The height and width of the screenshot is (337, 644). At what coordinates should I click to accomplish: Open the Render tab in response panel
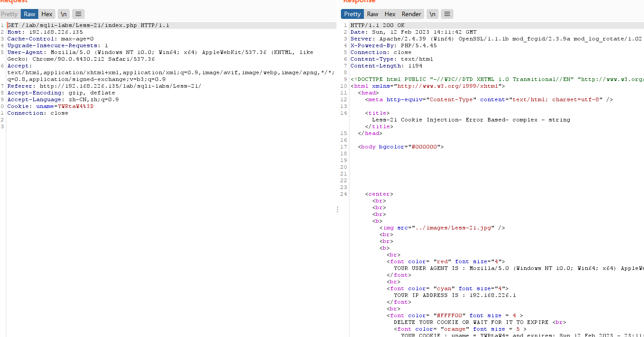(x=411, y=14)
